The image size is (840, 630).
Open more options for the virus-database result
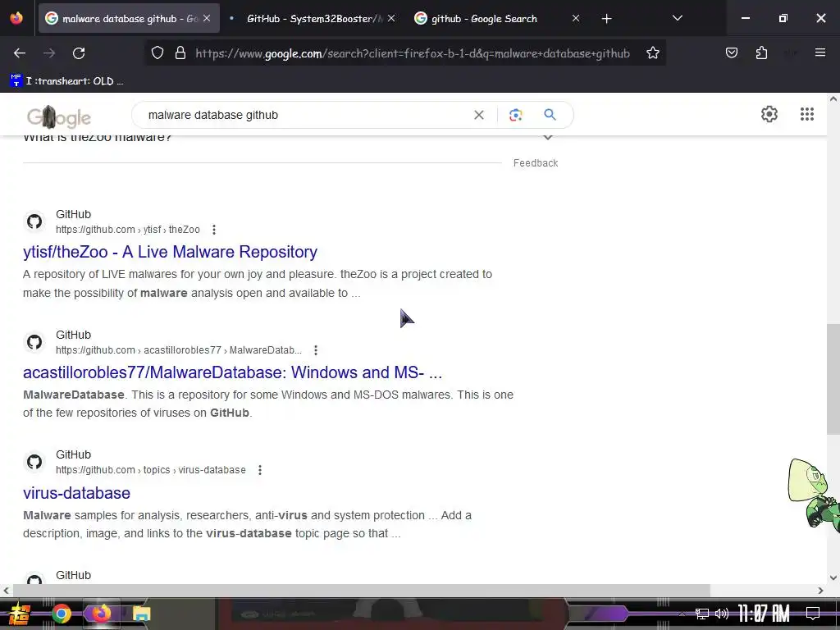(x=260, y=470)
